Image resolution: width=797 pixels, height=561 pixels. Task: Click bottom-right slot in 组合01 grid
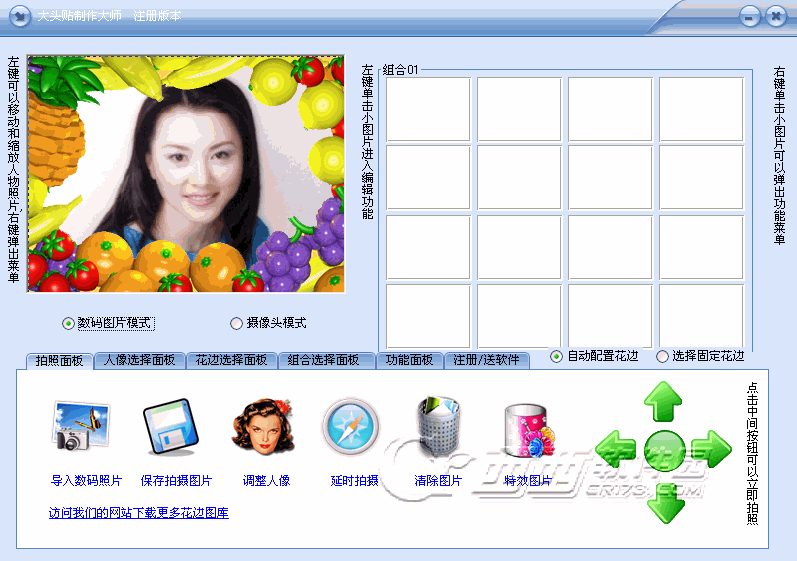701,316
